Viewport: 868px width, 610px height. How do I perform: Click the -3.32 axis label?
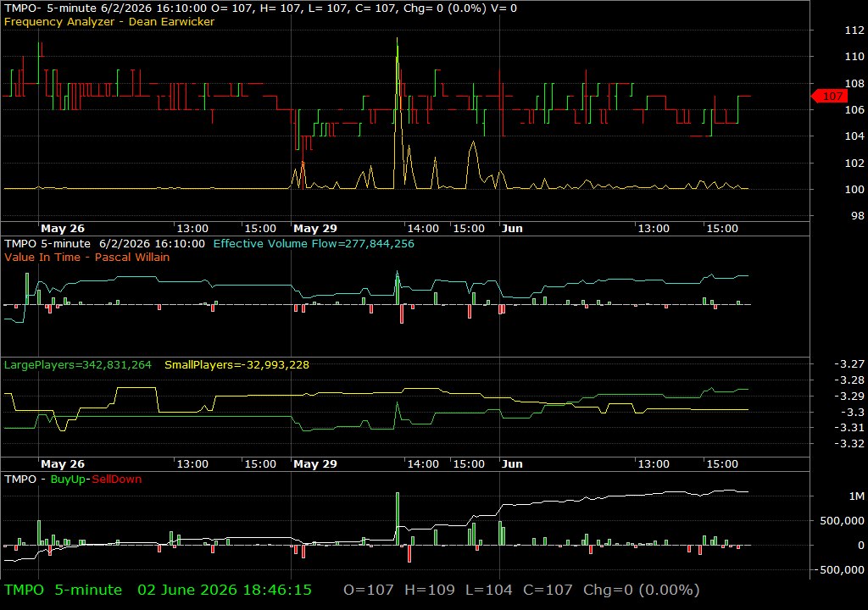[849, 444]
